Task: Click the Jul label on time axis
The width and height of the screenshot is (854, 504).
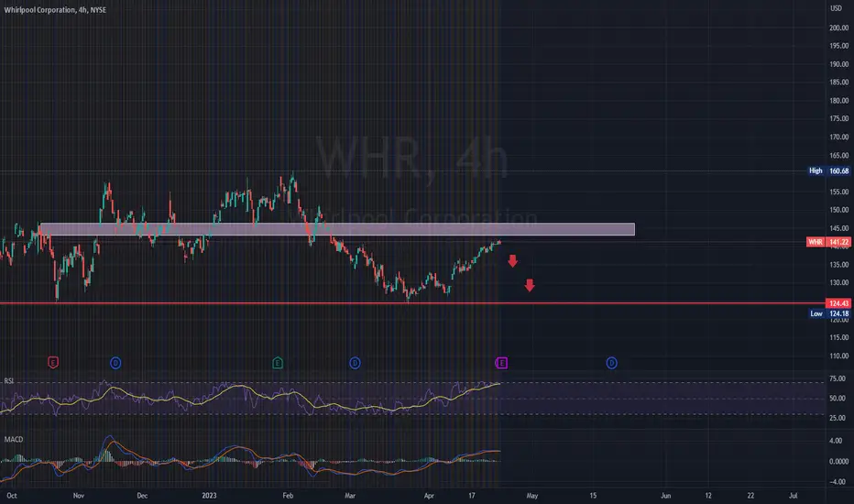Action: pyautogui.click(x=793, y=495)
